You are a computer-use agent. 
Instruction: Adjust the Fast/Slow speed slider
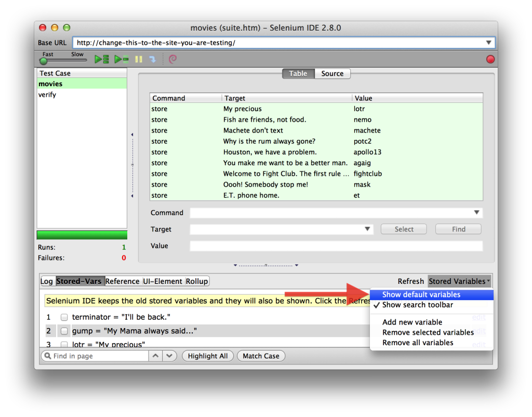point(44,61)
